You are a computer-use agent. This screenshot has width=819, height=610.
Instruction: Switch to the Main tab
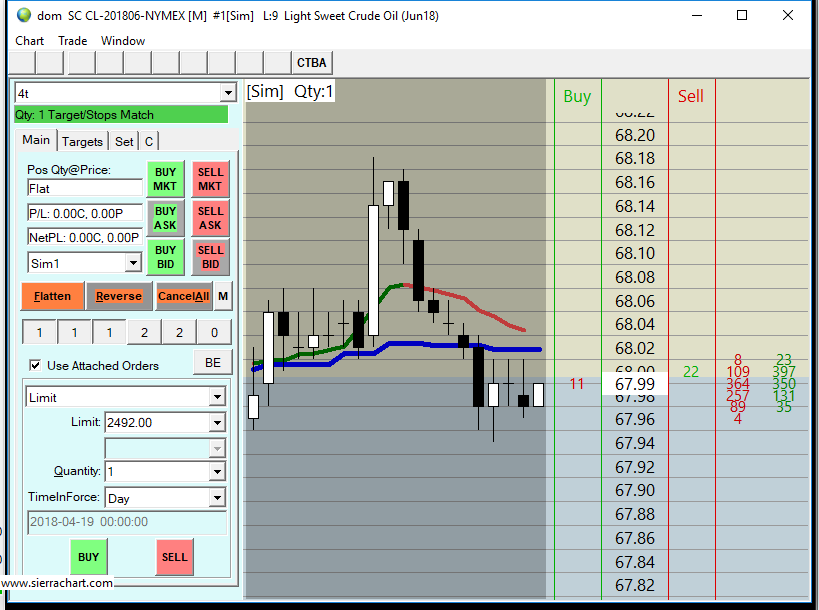coord(36,140)
